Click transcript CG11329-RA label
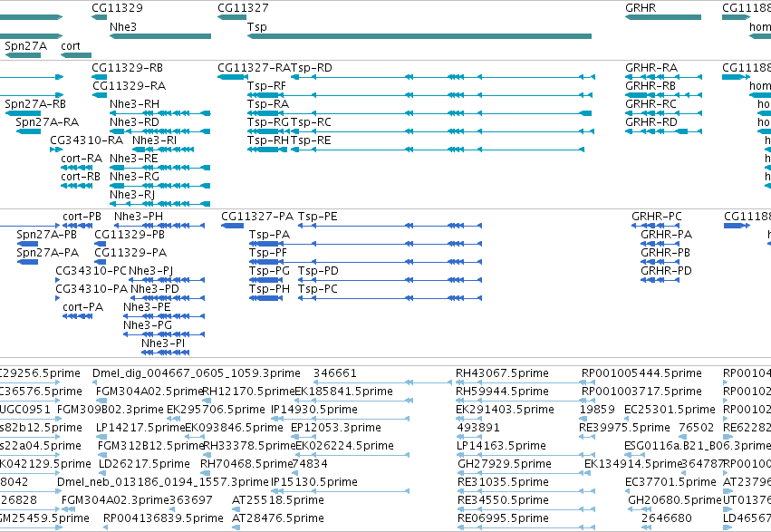 (x=129, y=86)
